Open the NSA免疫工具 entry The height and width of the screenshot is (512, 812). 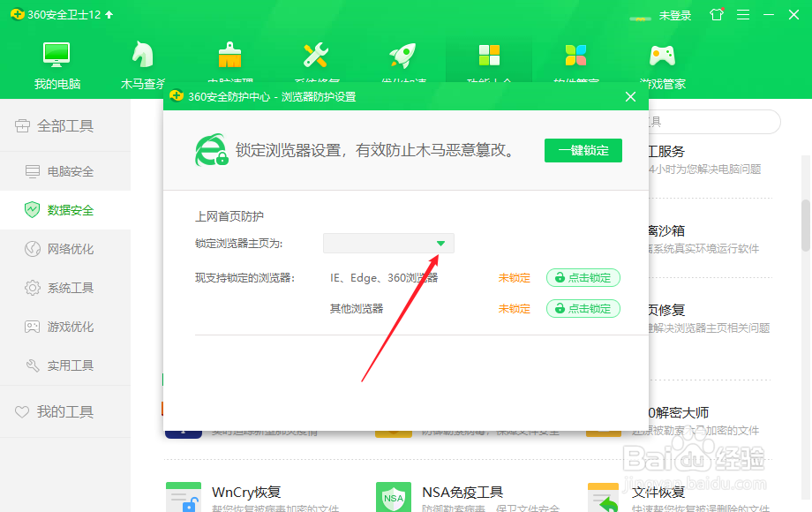462,492
